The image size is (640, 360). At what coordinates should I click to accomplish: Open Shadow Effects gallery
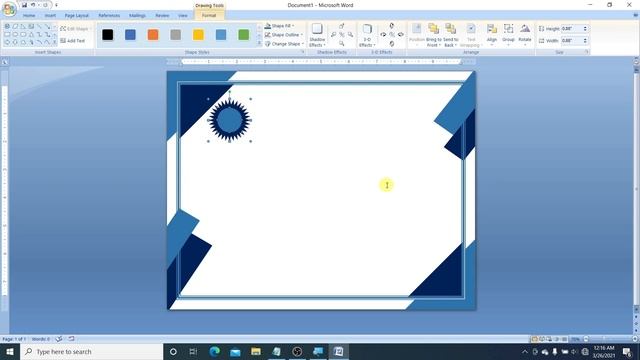(x=317, y=35)
